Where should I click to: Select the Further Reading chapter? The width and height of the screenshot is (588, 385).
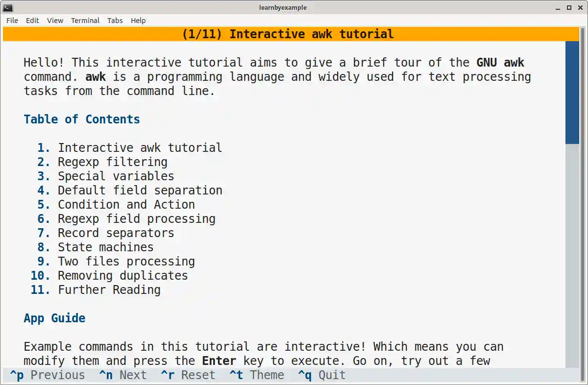(x=109, y=290)
